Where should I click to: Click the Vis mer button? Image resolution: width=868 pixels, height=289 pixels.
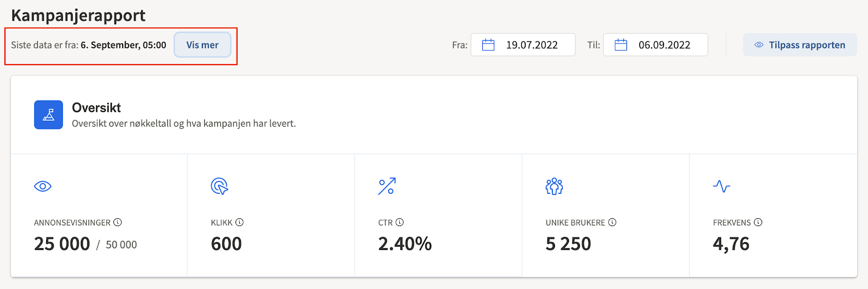coord(202,45)
